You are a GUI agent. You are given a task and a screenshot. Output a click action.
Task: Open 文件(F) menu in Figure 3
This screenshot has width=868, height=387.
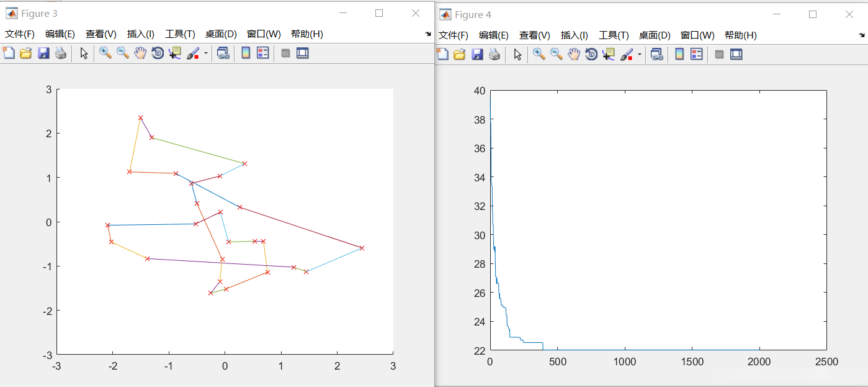(x=20, y=34)
